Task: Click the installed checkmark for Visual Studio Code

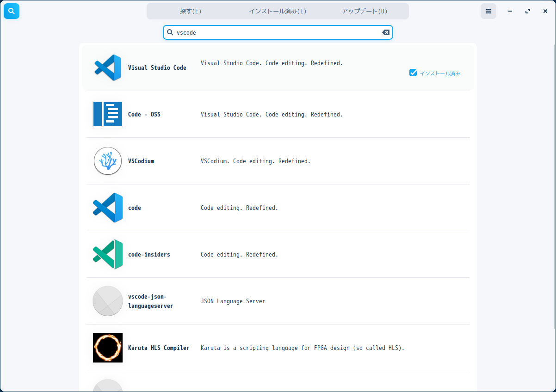Action: coord(413,73)
